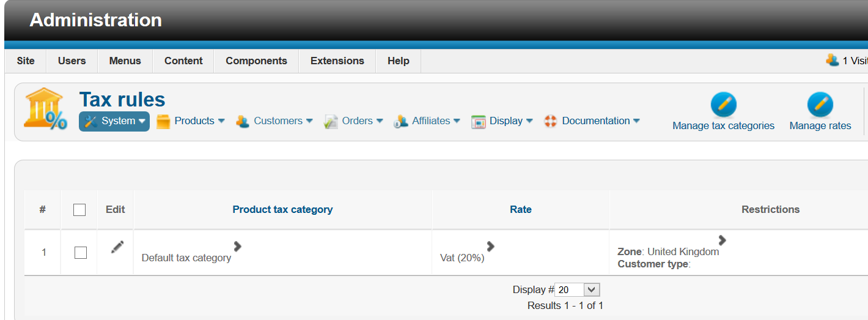868x320 pixels.
Task: Expand the Customers dropdown menu
Action: click(275, 121)
